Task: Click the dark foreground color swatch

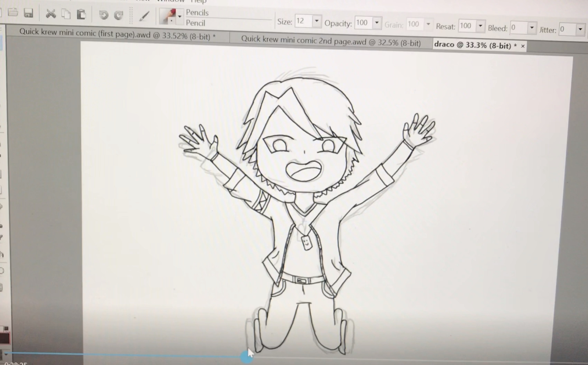Action: pyautogui.click(x=4, y=338)
